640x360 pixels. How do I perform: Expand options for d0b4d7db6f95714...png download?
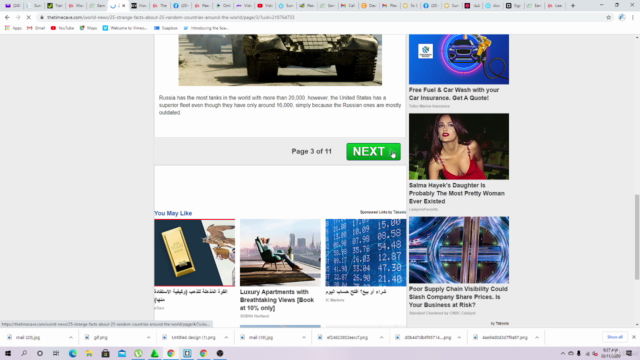tap(459, 338)
